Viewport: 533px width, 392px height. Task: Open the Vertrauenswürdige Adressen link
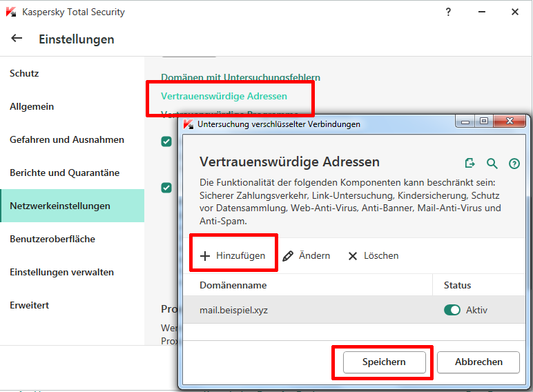tap(224, 96)
